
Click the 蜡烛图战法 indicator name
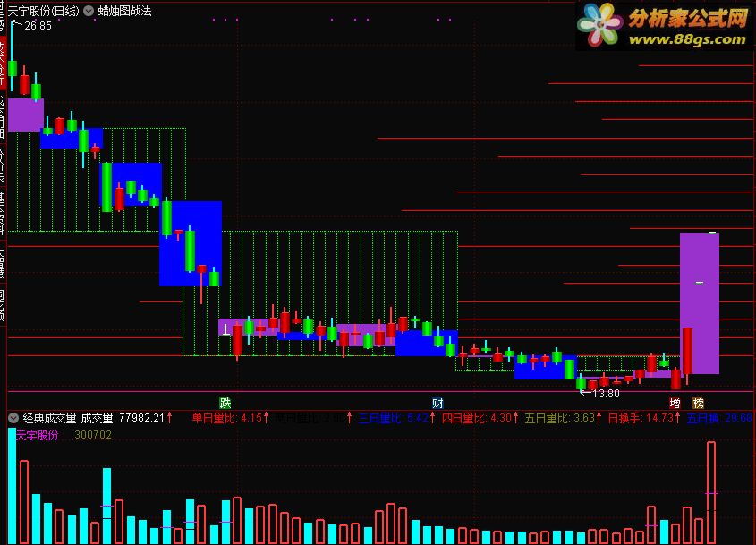(x=125, y=11)
